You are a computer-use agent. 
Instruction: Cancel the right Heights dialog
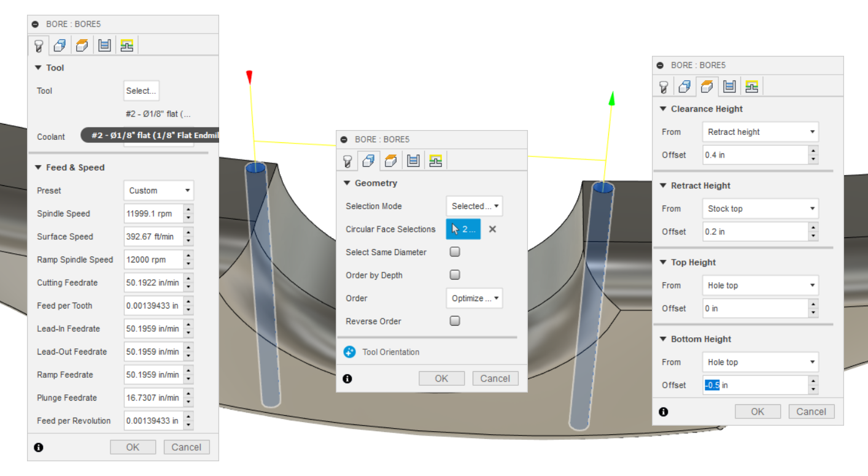pyautogui.click(x=812, y=412)
